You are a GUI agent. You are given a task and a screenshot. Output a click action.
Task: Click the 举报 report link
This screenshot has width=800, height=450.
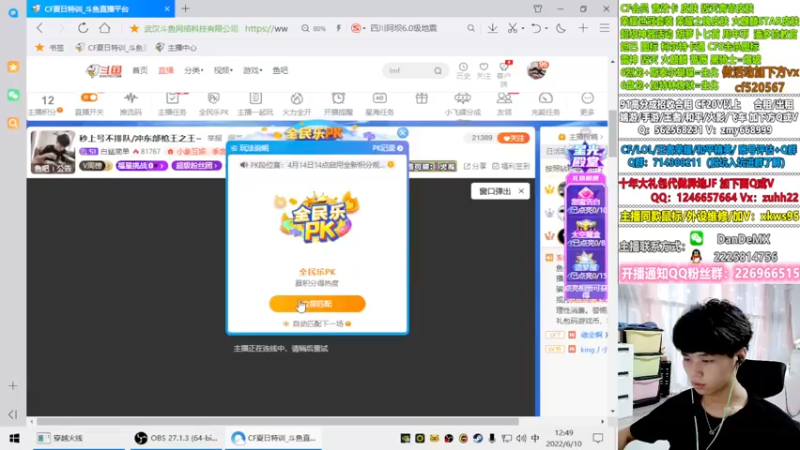215,138
